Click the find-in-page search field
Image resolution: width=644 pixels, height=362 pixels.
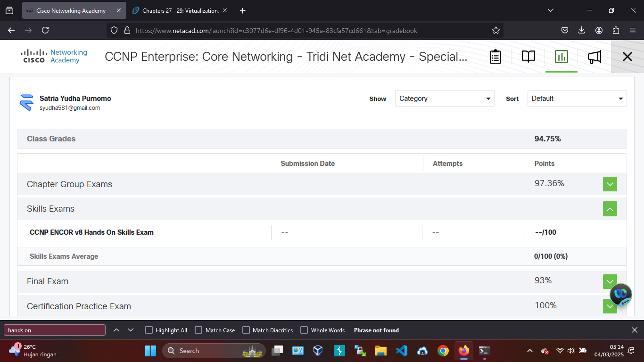click(55, 330)
